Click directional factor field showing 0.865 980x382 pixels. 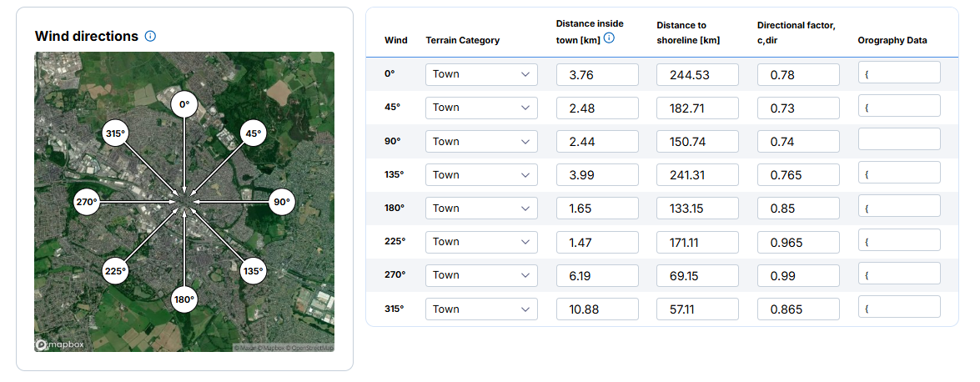[x=798, y=309]
